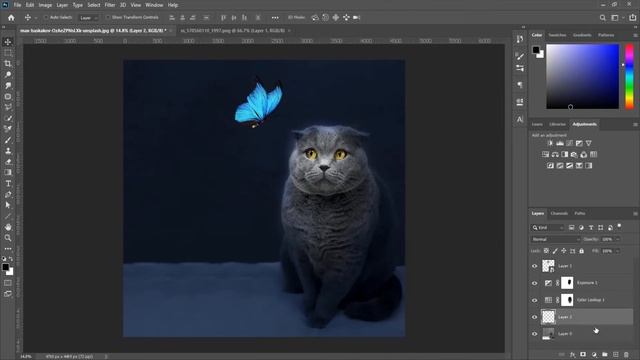Open the Search icon at top right

[x=602, y=18]
